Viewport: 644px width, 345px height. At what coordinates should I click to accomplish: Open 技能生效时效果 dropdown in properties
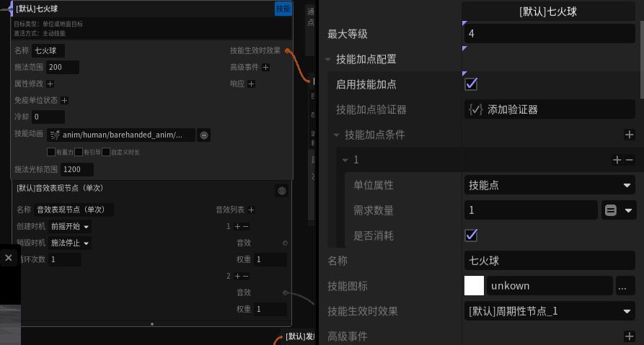pos(550,311)
